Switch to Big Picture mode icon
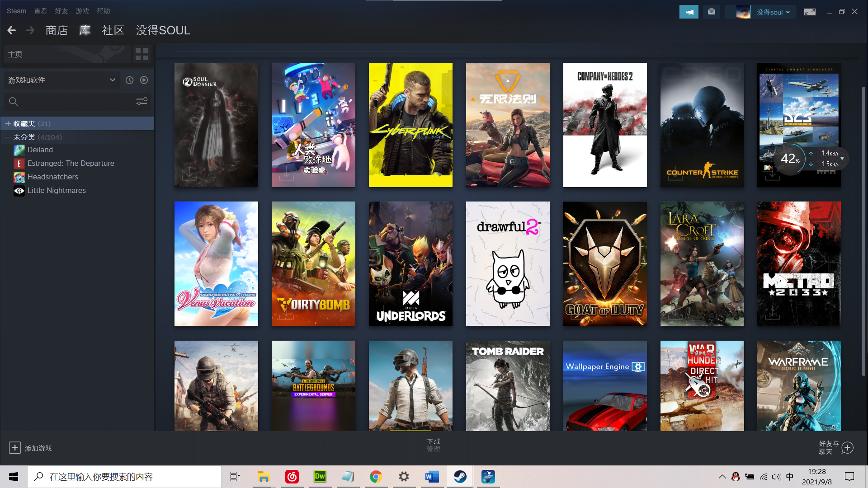868x488 pixels. [x=810, y=12]
